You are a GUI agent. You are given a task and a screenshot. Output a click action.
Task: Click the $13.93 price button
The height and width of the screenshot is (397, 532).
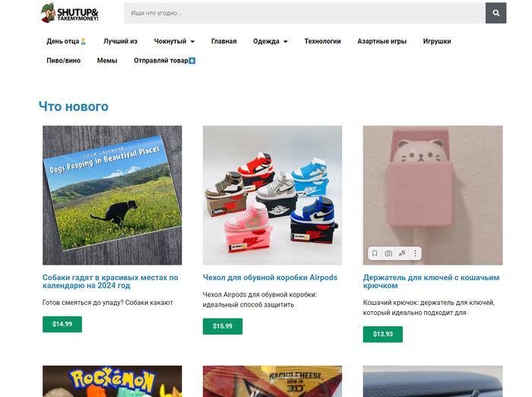[383, 334]
